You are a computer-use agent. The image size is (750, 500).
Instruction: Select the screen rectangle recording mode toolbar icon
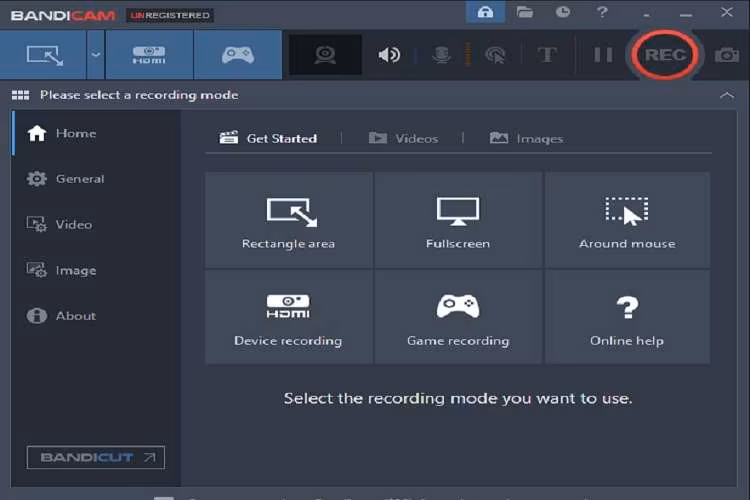44,55
